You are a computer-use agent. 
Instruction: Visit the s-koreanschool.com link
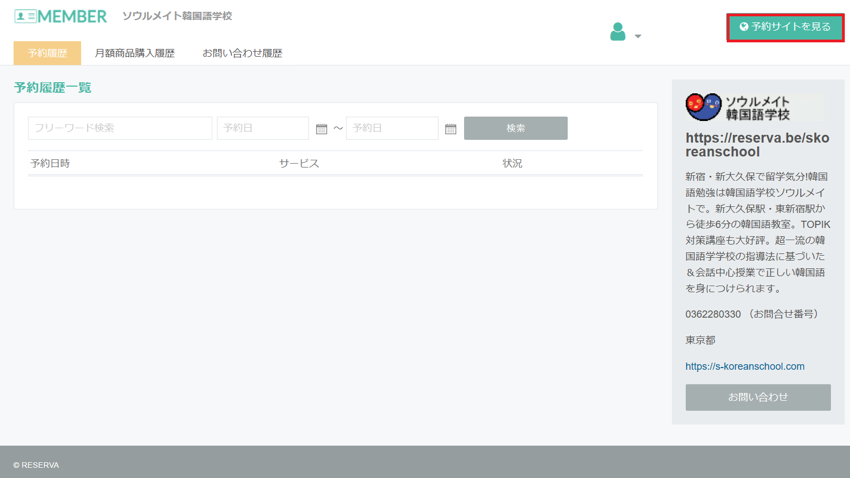(x=744, y=366)
